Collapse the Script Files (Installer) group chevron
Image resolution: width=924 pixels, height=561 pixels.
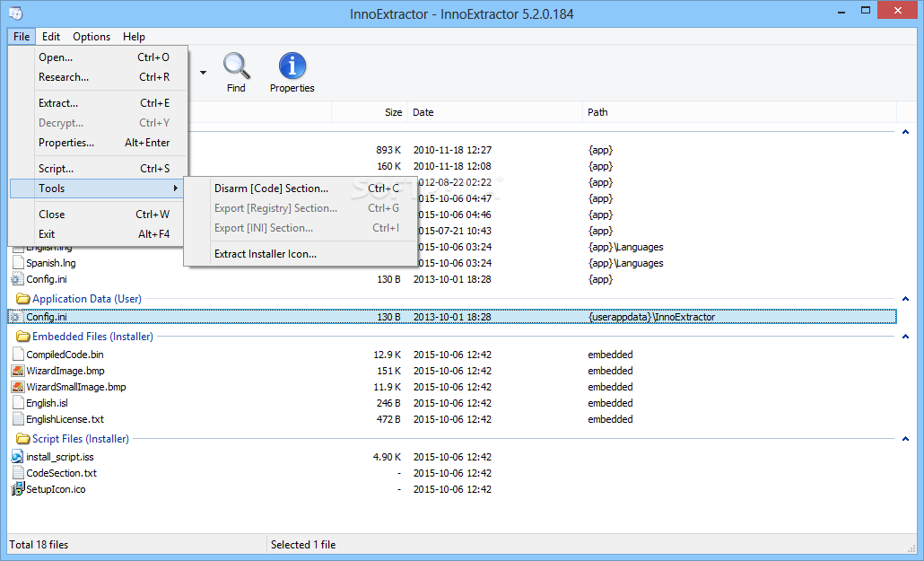(905, 439)
